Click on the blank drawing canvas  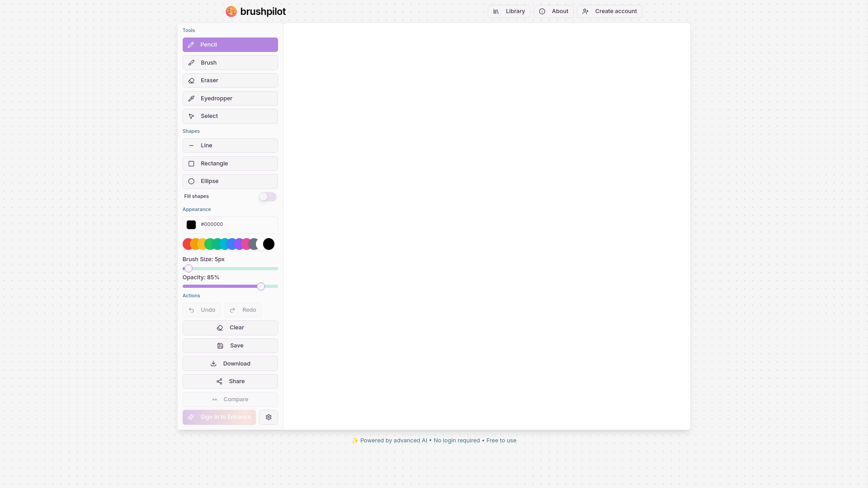(x=486, y=226)
